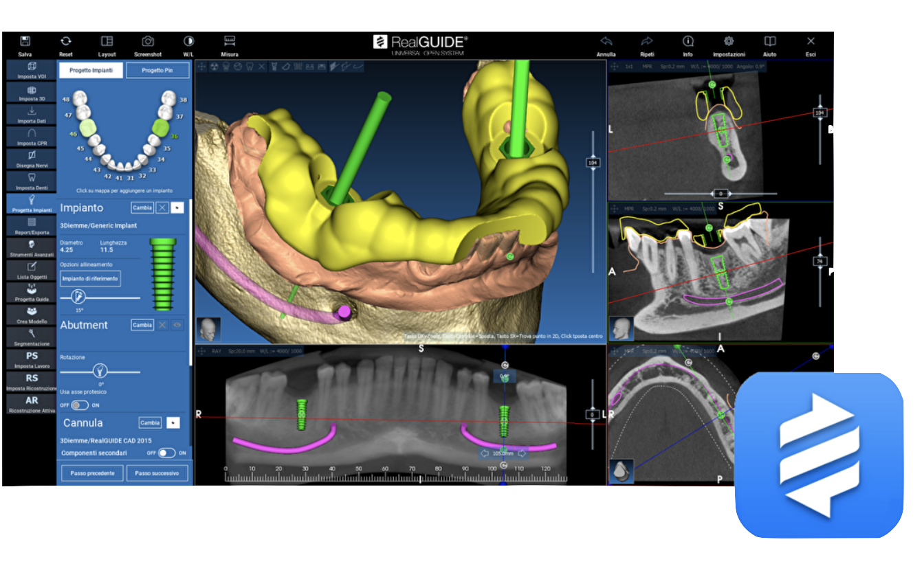
Task: Select the Progetto Impianti tab
Action: 91,70
